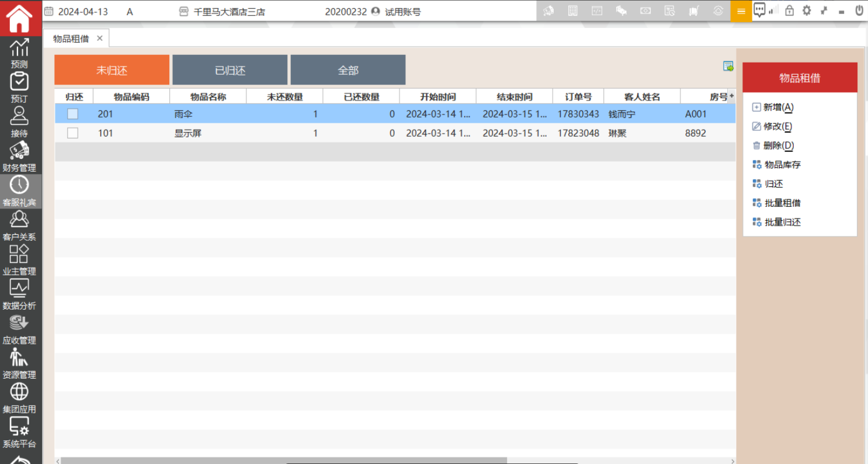Click the export icon above the table
The image size is (868, 464).
point(728,66)
